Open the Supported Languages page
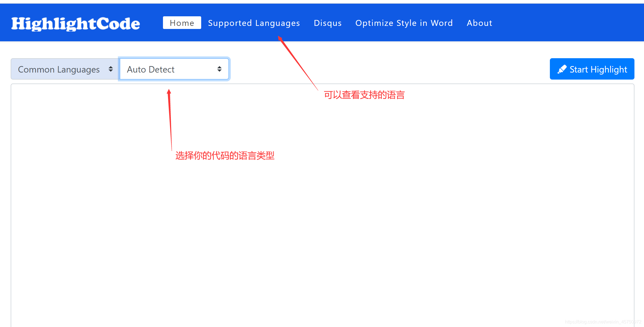644x327 pixels. (254, 23)
